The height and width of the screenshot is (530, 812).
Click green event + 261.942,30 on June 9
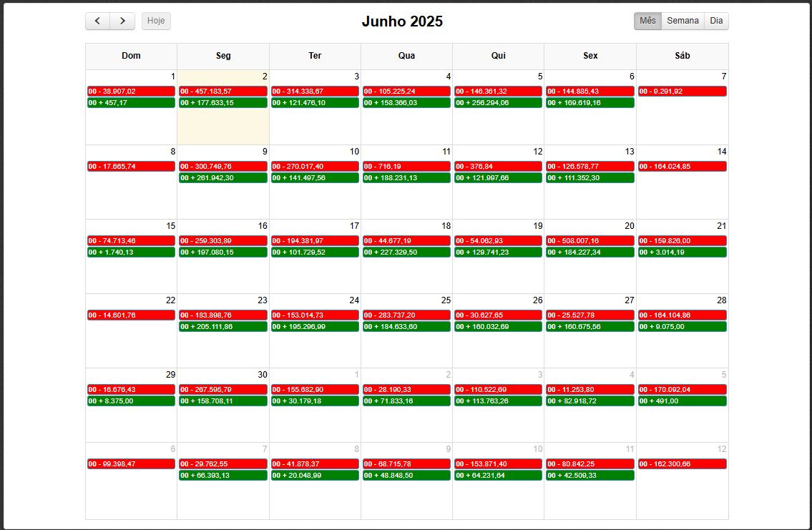[x=222, y=178]
